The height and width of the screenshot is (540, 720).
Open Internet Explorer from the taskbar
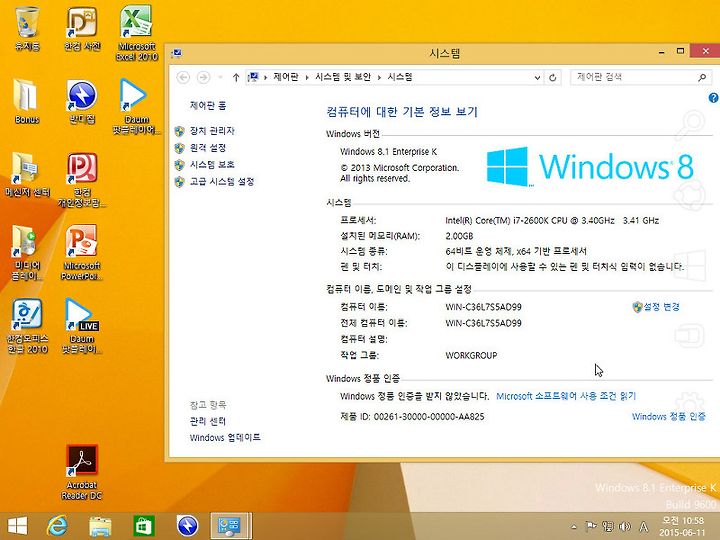[57, 525]
